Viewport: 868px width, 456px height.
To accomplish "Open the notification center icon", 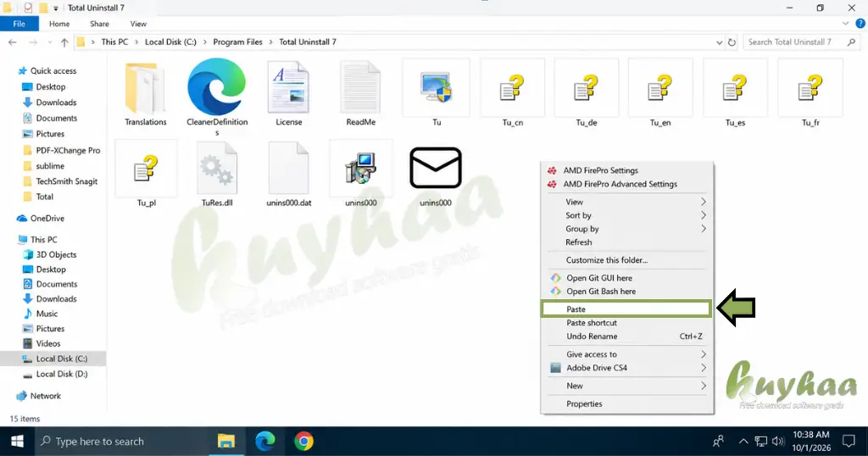I will [849, 441].
